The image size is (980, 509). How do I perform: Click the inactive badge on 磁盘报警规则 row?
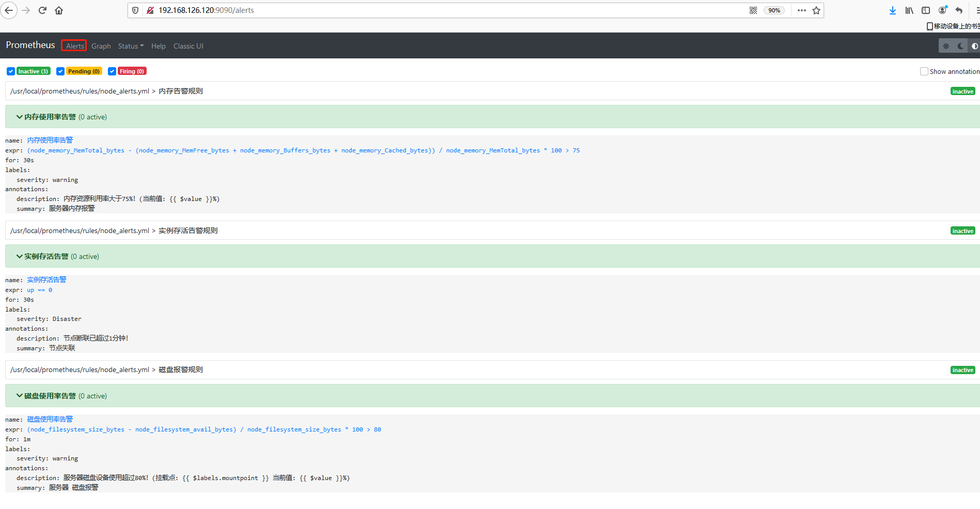[963, 370]
